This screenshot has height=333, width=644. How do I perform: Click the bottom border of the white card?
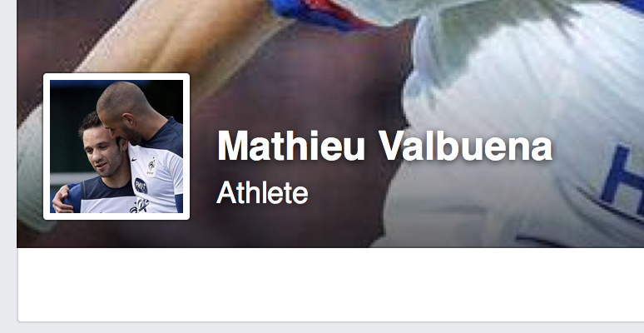tap(330, 321)
